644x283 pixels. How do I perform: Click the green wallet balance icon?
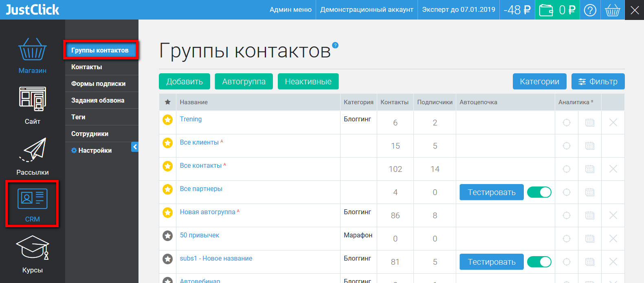[546, 10]
